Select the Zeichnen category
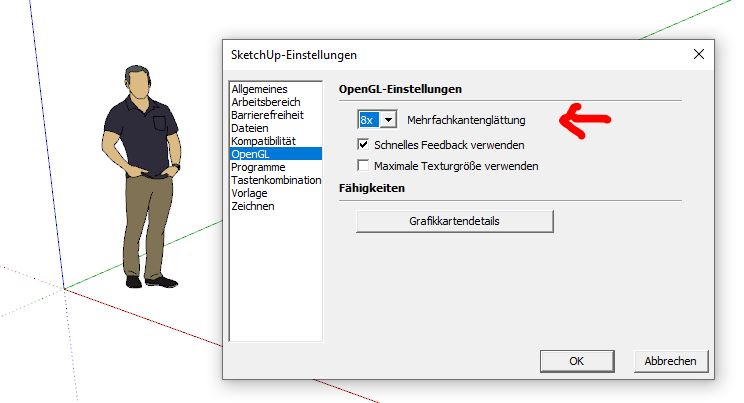744x403 pixels. coord(253,206)
